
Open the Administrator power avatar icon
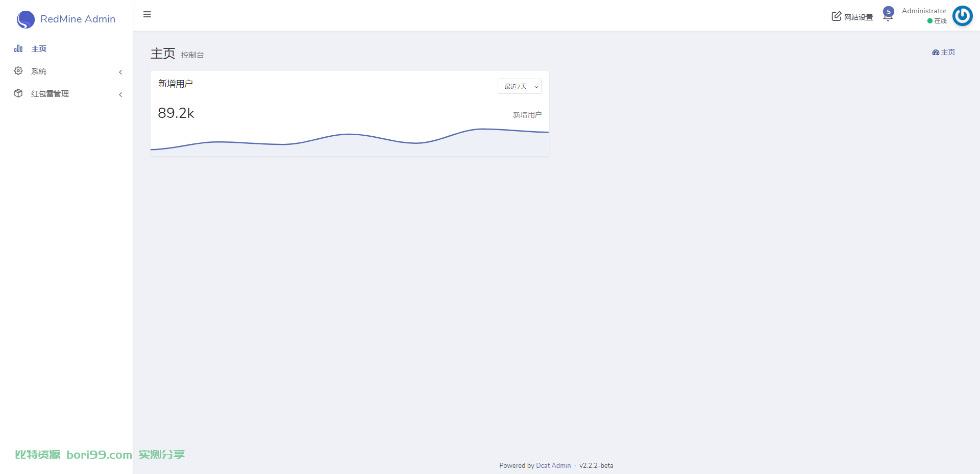coord(963,16)
